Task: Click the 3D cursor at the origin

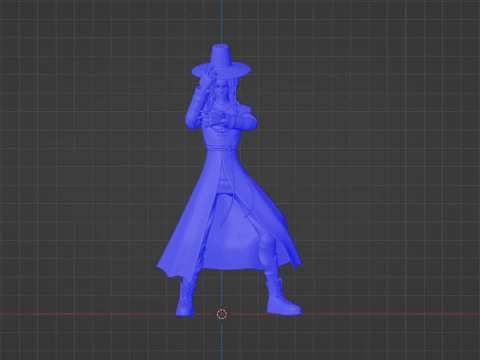Action: 222,314
